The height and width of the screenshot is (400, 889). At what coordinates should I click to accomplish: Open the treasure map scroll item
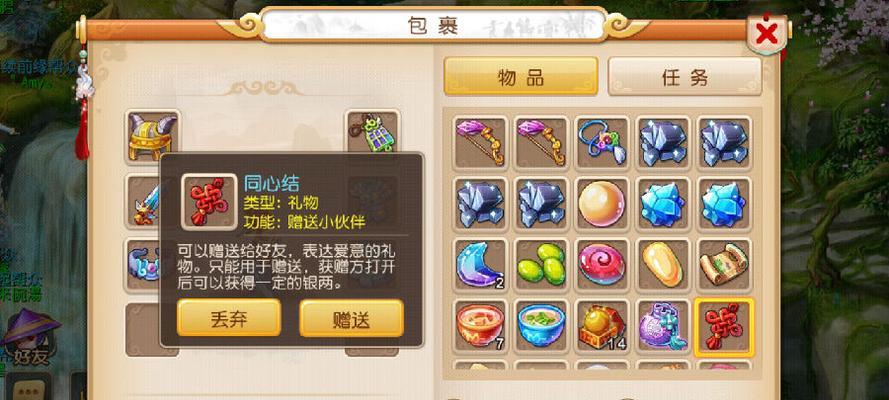tap(724, 265)
